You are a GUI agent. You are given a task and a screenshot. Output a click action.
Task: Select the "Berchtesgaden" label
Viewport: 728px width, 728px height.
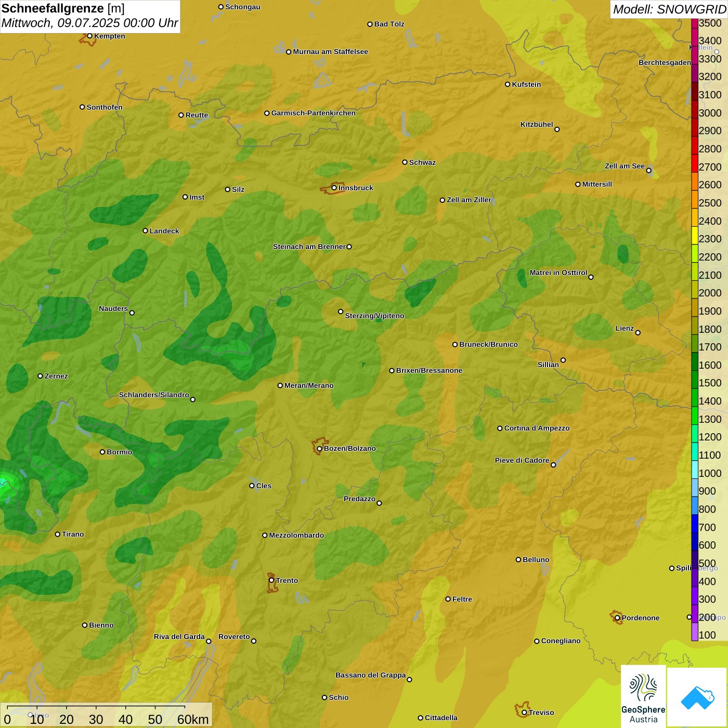point(665,62)
